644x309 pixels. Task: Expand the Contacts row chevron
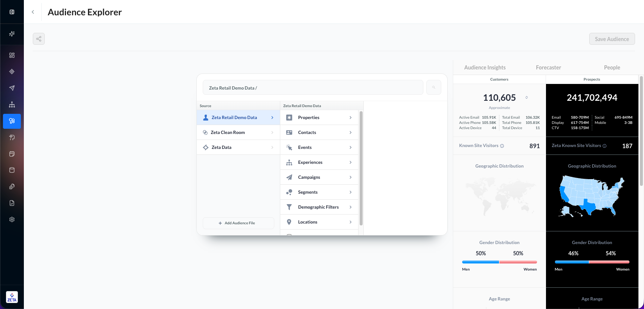[x=351, y=132]
